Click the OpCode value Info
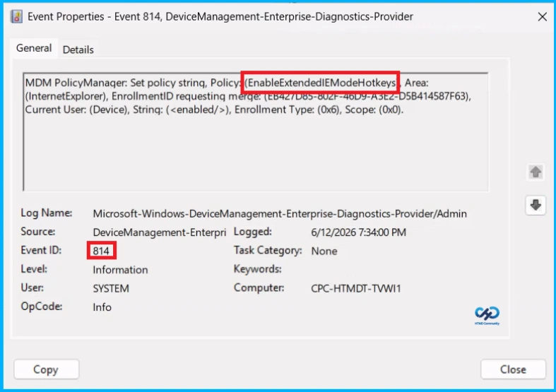 pyautogui.click(x=102, y=307)
